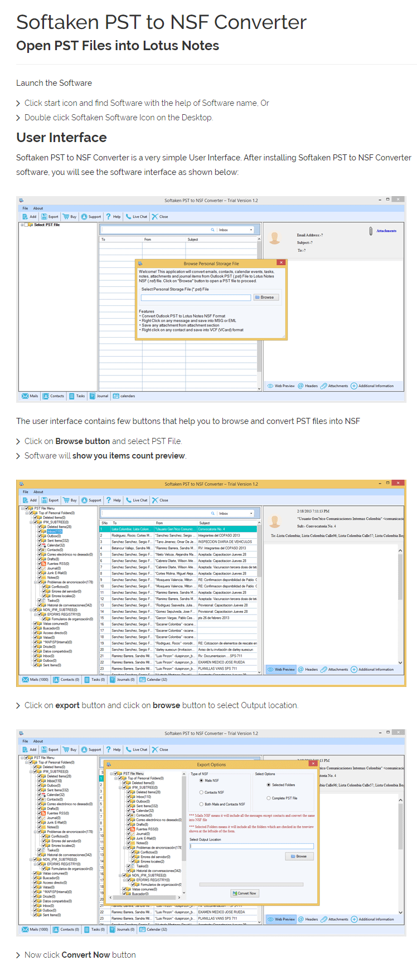Select Contacts NSF radio button
Image resolution: width=417 pixels, height=980 pixels.
tap(201, 792)
